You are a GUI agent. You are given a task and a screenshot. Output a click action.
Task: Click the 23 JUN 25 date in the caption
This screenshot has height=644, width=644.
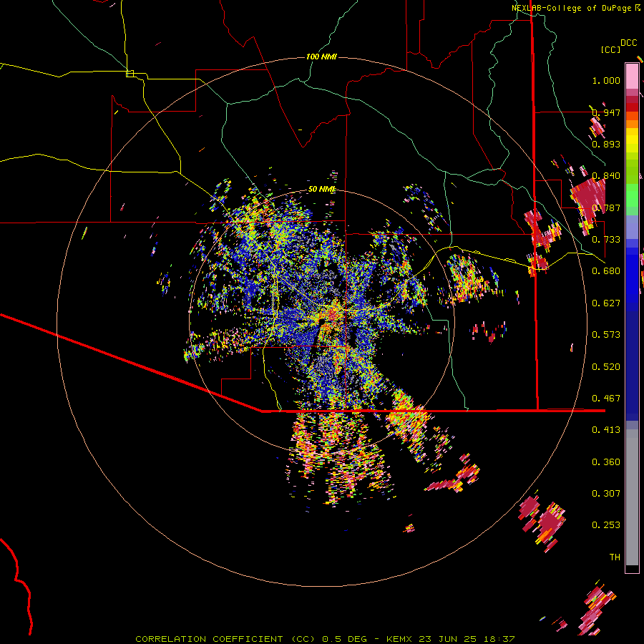[448, 639]
